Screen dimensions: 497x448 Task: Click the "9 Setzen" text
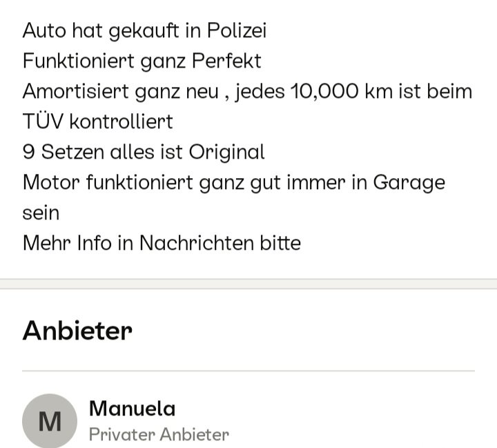tap(59, 152)
